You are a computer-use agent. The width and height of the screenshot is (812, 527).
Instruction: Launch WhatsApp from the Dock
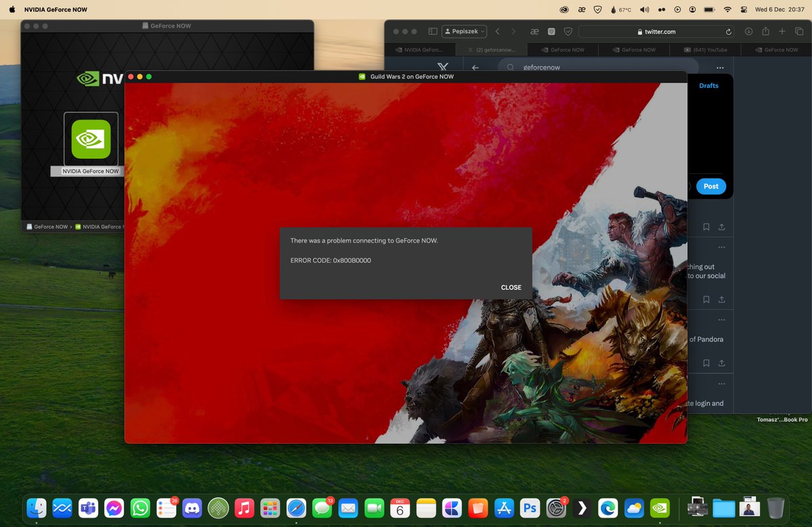pos(140,508)
